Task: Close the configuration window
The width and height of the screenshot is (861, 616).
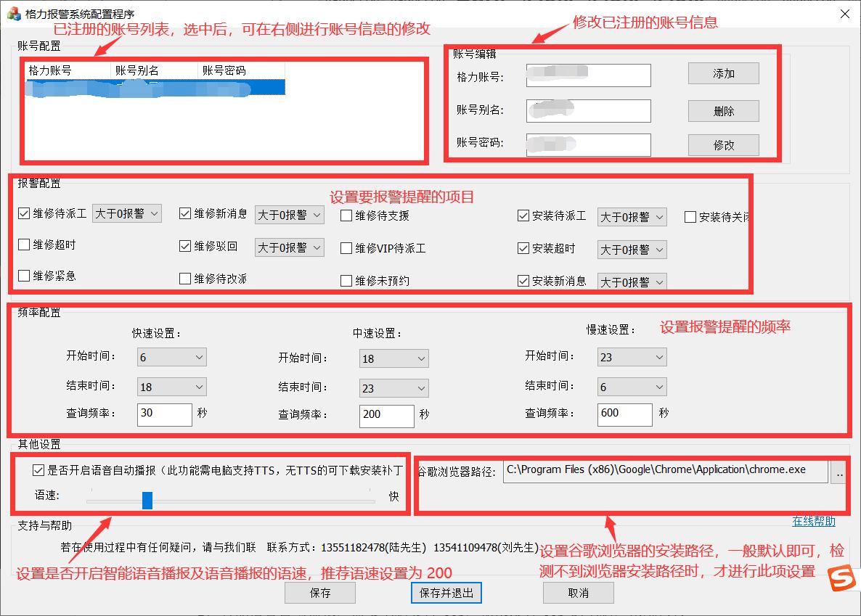Action: click(844, 14)
